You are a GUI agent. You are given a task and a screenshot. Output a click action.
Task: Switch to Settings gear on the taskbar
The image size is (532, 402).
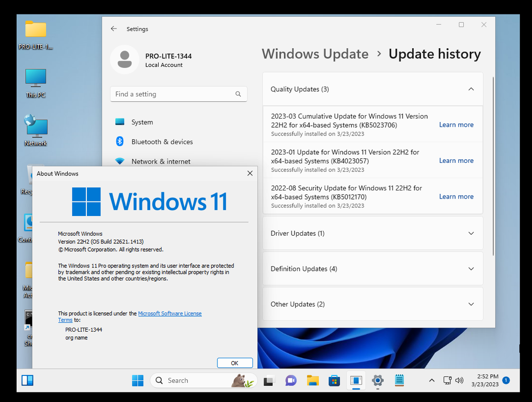(377, 380)
